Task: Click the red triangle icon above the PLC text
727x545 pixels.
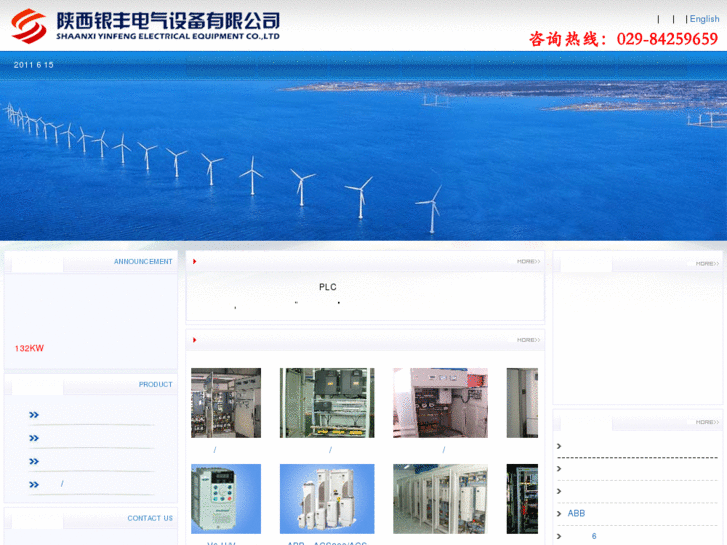Action: click(x=195, y=262)
